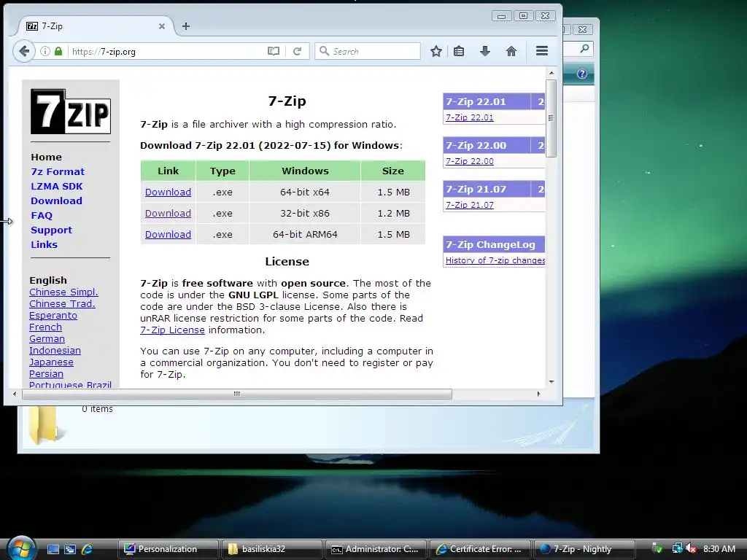Click the 7-Zip logo image
747x560 pixels.
pyautogui.click(x=71, y=112)
